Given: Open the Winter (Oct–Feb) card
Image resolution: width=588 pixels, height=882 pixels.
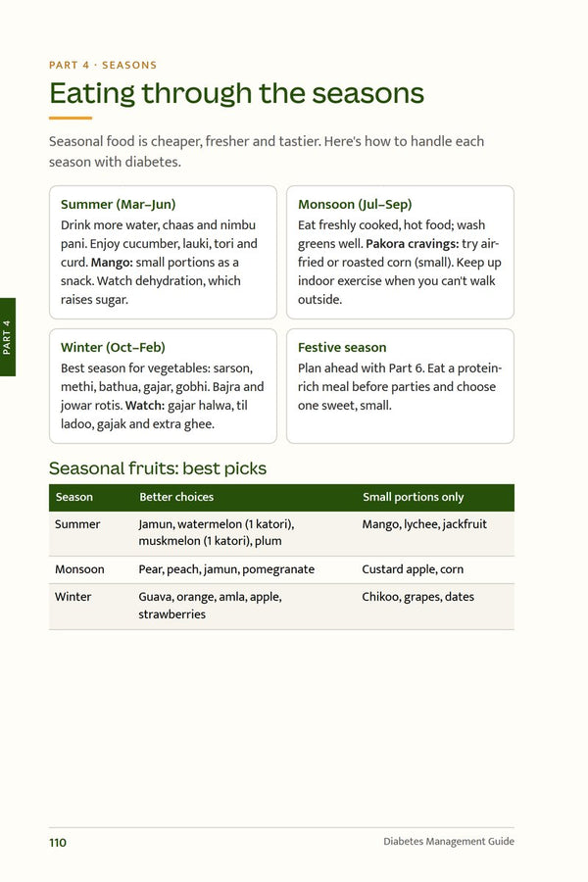Looking at the screenshot, I should point(164,386).
